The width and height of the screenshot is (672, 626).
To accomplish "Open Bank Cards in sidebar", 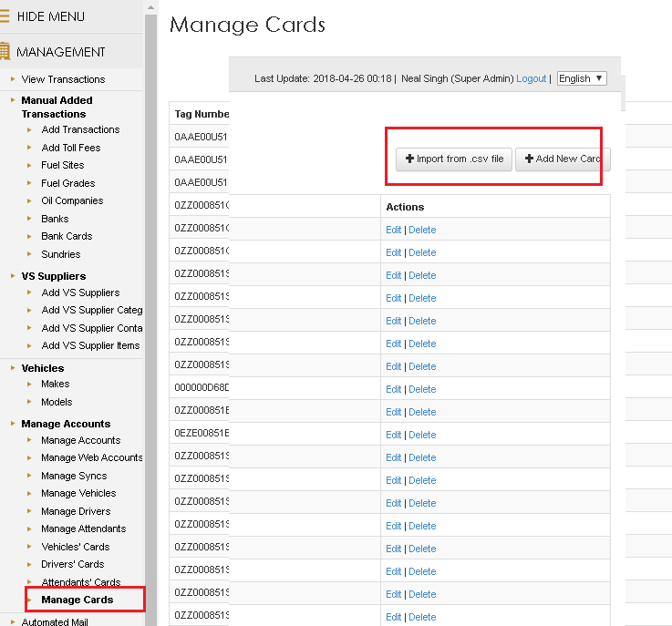I will tap(67, 236).
